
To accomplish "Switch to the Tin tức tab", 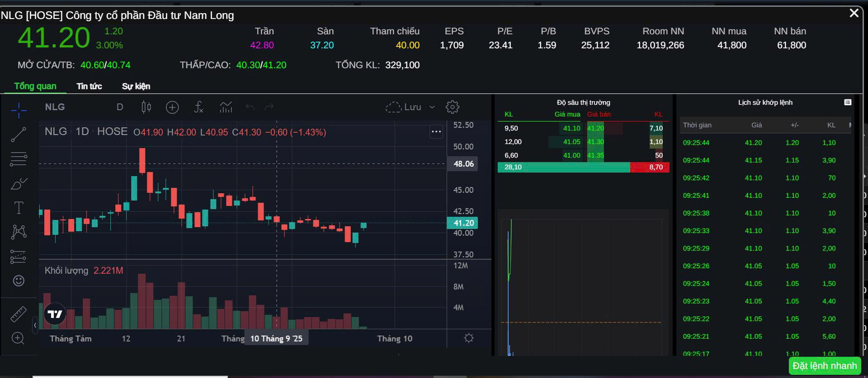I will coord(89,86).
